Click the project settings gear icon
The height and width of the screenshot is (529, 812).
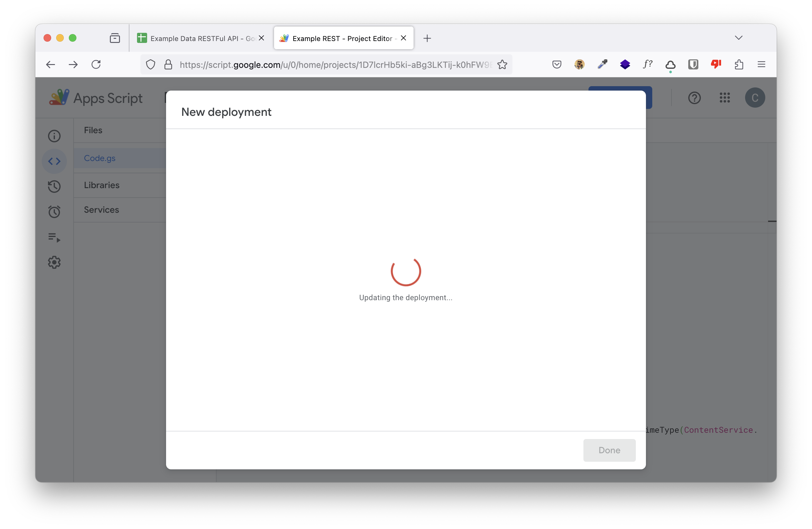(54, 262)
